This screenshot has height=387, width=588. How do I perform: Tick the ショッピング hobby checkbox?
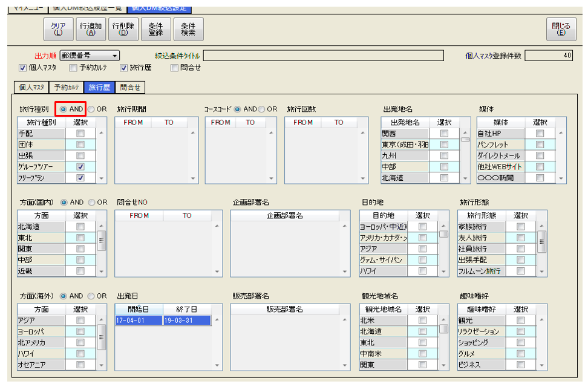(520, 342)
